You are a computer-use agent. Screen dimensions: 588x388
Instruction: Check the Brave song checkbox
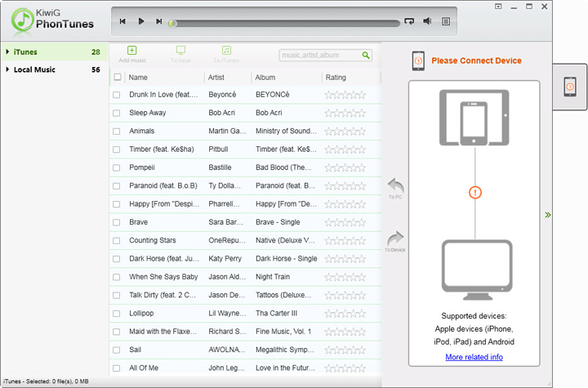(x=117, y=222)
